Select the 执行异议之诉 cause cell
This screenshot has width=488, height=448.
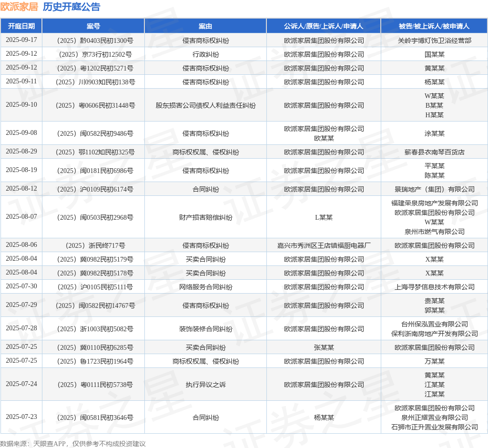206,385
